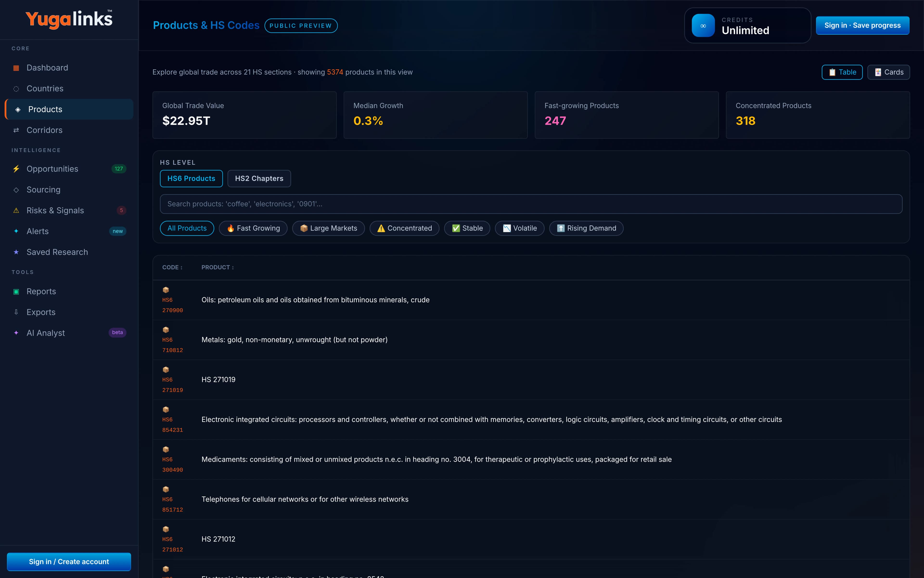Sort table by CODE column
Screen dimensions: 924x578
point(172,268)
